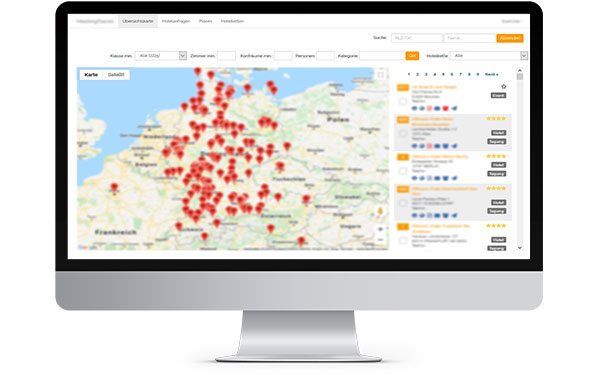Open the Places tab
This screenshot has width=600, height=375.
pos(205,21)
